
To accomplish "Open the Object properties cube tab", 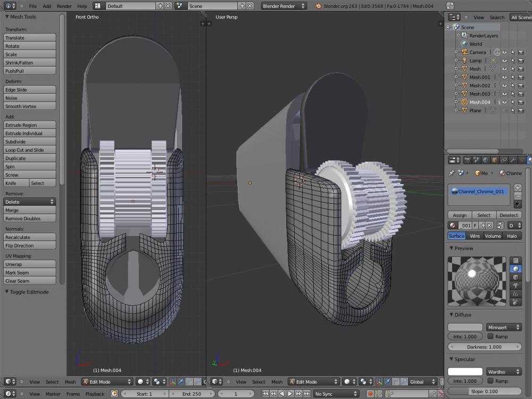I will point(494,160).
